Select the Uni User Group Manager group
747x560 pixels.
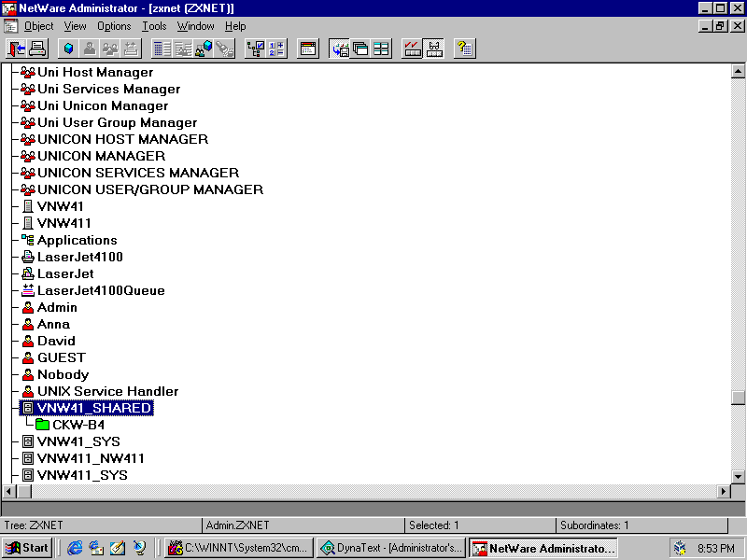tap(118, 123)
